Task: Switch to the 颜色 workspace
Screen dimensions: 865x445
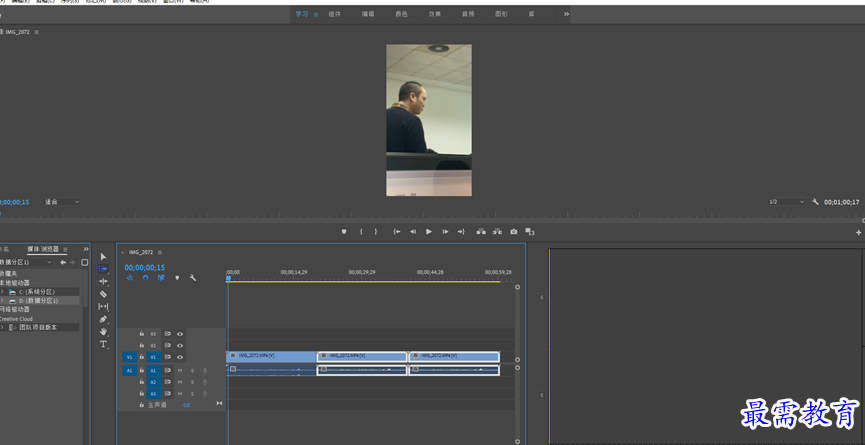Action: [x=401, y=14]
